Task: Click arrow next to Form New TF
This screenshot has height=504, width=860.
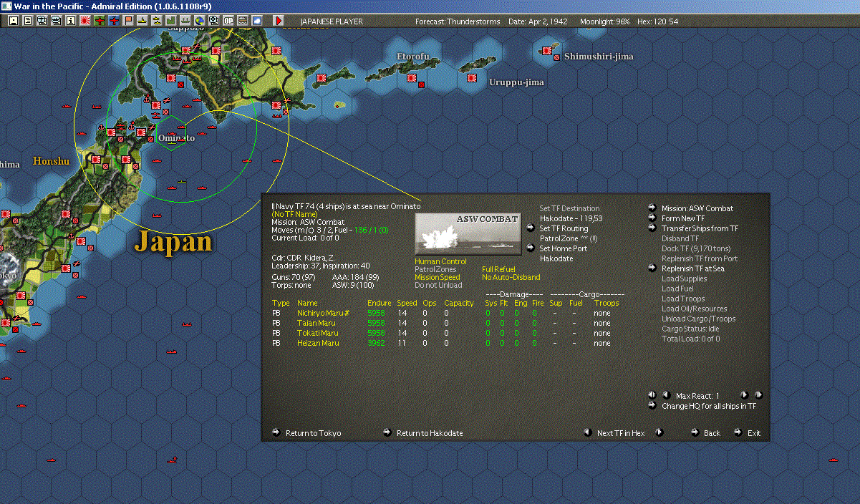Action: click(x=652, y=218)
